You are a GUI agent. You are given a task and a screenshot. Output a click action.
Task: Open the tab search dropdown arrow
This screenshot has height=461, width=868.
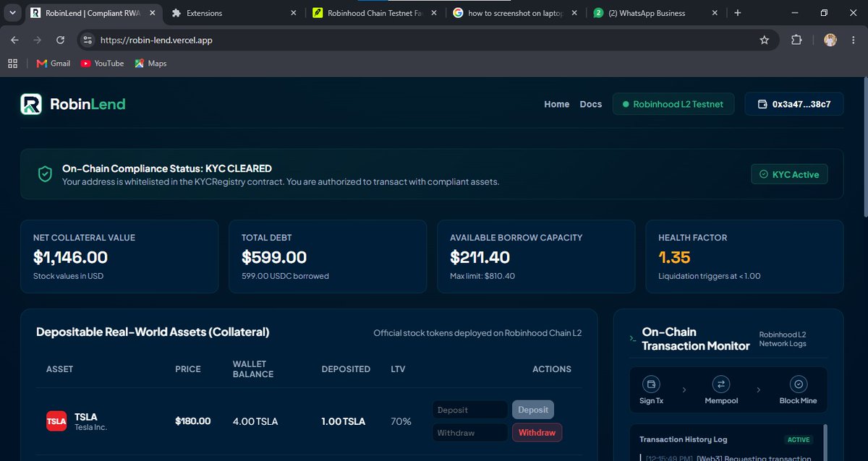coord(12,13)
